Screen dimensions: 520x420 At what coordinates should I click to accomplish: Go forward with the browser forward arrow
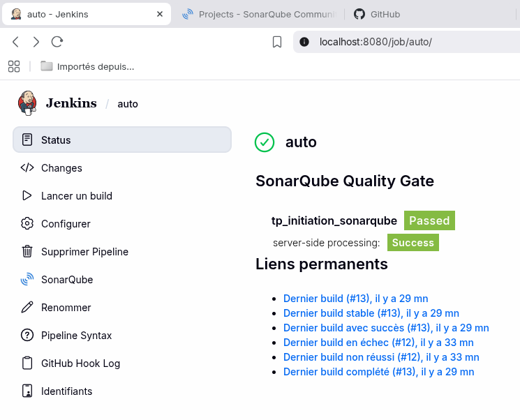(x=36, y=42)
